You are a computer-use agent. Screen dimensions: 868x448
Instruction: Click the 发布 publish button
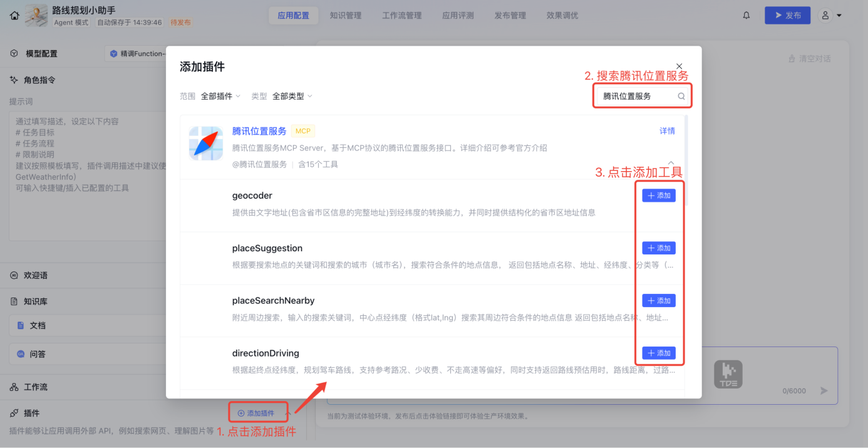pyautogui.click(x=787, y=16)
